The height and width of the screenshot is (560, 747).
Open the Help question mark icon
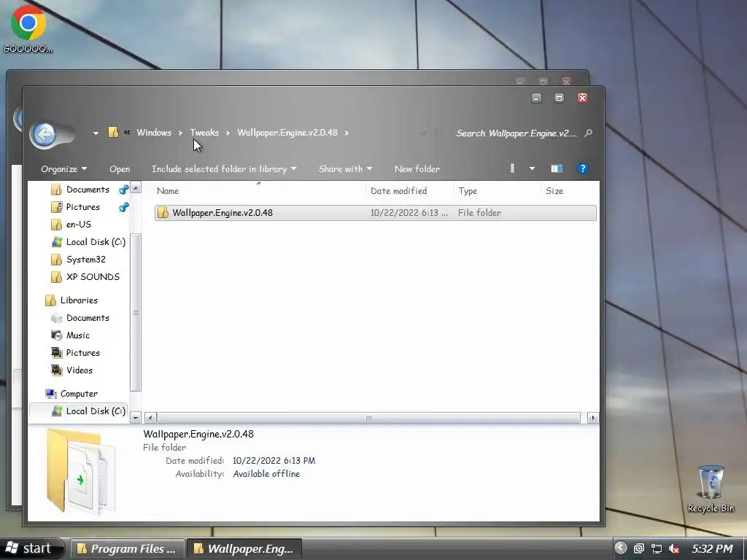point(582,168)
